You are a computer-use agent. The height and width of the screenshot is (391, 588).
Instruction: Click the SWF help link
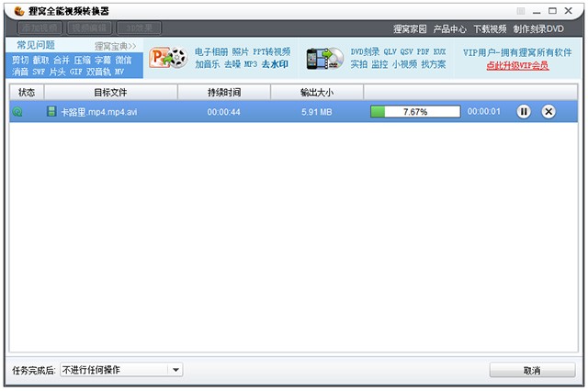39,72
